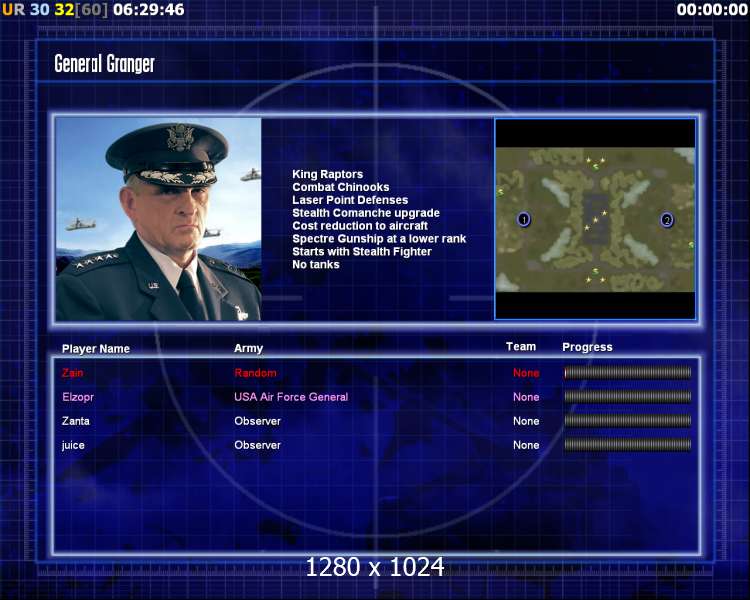750x600 pixels.
Task: Click the USA Air Force General entry
Action: 291,397
